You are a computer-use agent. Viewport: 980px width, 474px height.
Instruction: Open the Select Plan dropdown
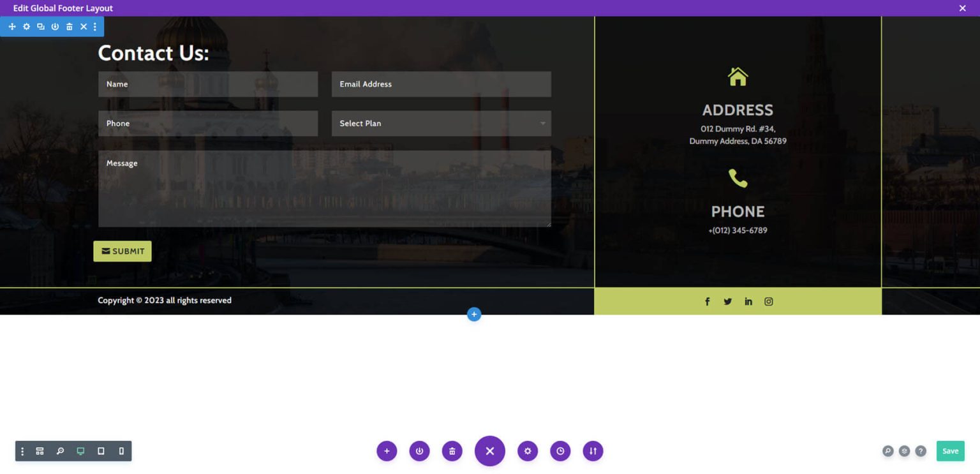(x=441, y=123)
